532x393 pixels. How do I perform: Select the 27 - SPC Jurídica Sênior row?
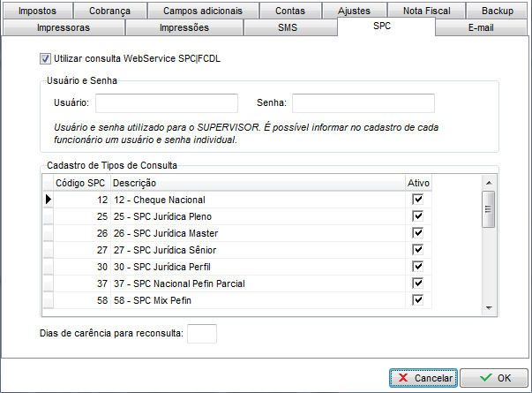176,250
